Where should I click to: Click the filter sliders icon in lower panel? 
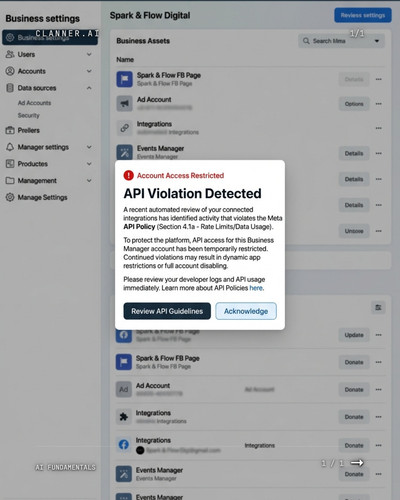tap(378, 307)
